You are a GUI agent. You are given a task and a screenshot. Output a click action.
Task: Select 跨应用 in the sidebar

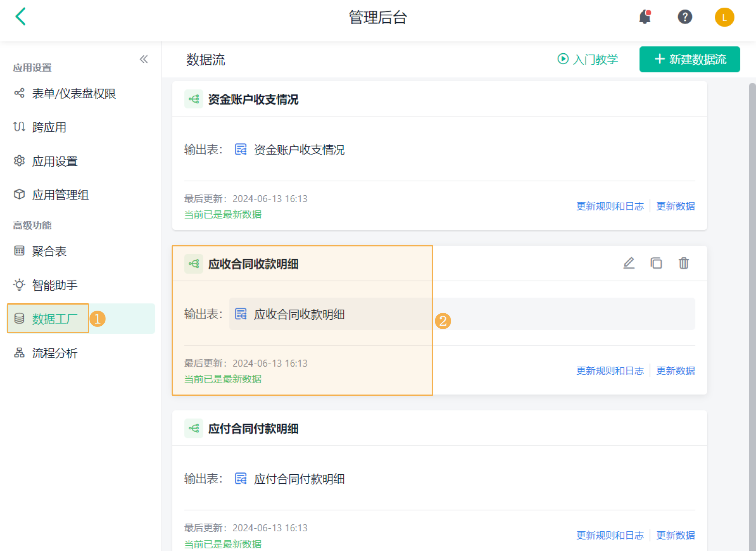[49, 127]
